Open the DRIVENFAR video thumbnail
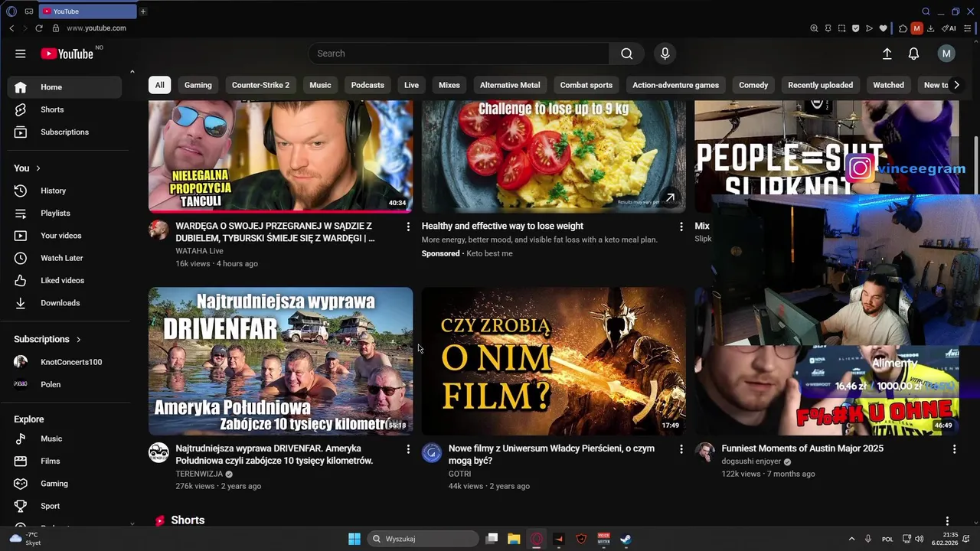This screenshot has width=980, height=551. coord(280,361)
